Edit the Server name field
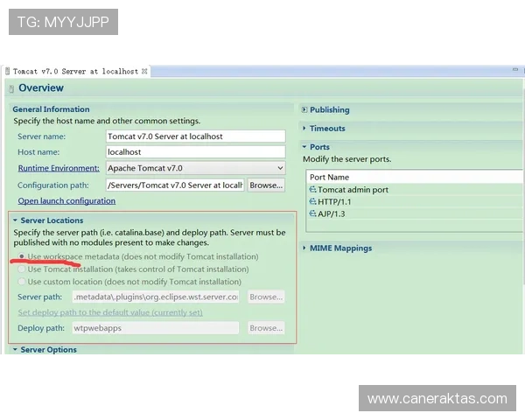The width and height of the screenshot is (525, 420). (x=195, y=136)
